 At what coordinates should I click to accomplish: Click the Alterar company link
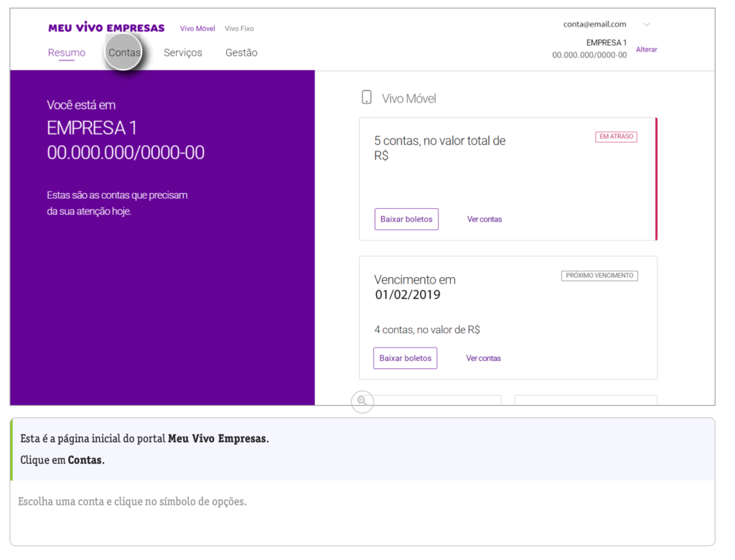coord(647,50)
